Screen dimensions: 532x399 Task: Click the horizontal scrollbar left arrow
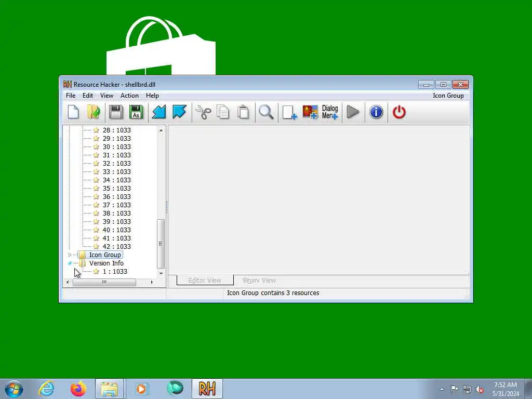pyautogui.click(x=68, y=282)
